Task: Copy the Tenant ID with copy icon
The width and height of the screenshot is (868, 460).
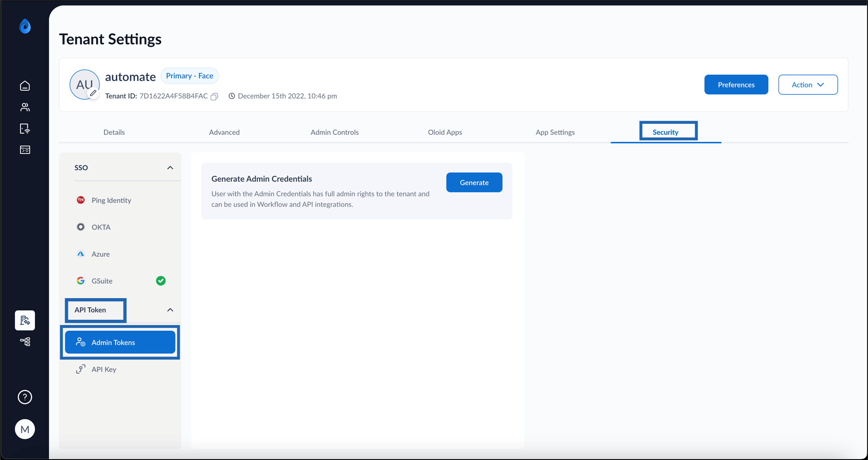Action: click(x=214, y=97)
